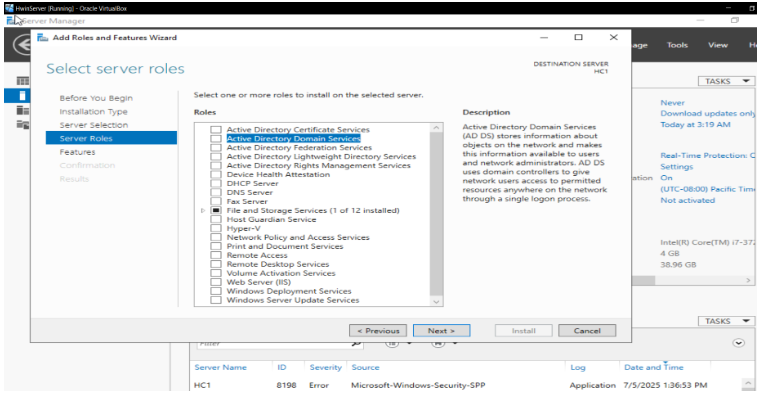Cancel the Add Roles wizard
The height and width of the screenshot is (393, 765).
pos(587,331)
